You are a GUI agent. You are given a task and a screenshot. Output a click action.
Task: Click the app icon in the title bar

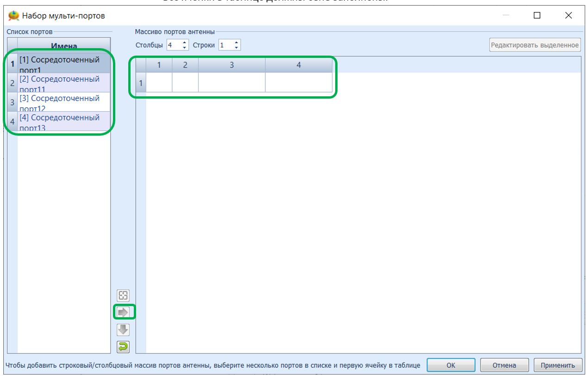pyautogui.click(x=14, y=16)
